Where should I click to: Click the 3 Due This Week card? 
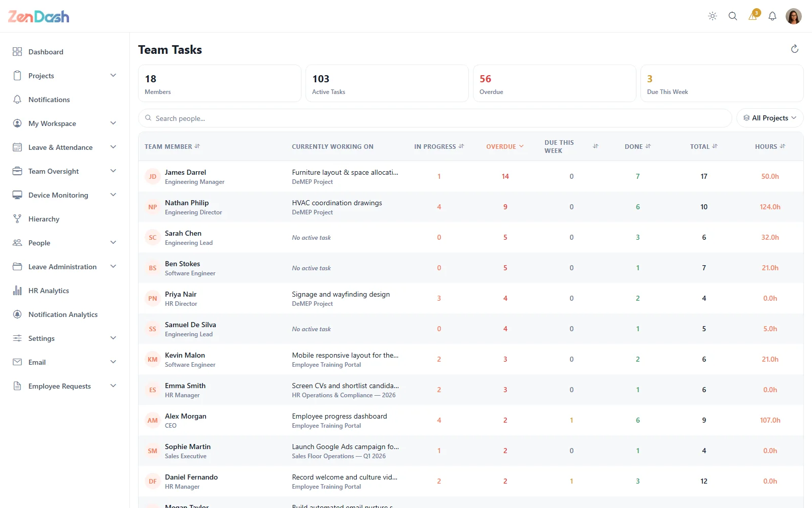(x=722, y=83)
